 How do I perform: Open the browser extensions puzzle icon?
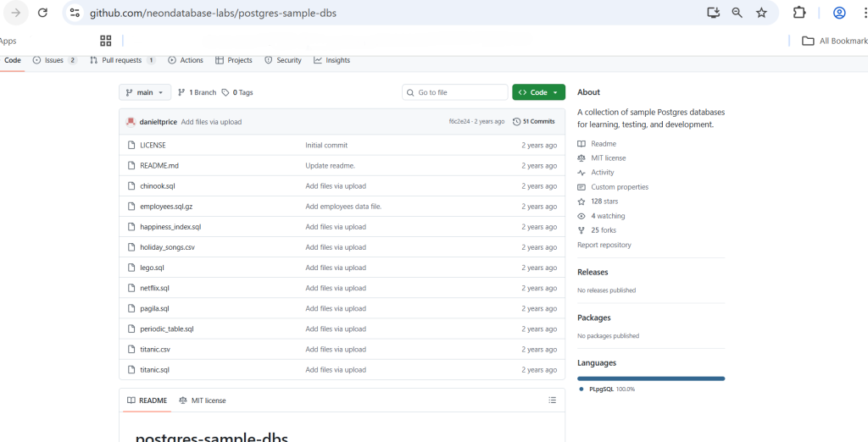pos(798,13)
